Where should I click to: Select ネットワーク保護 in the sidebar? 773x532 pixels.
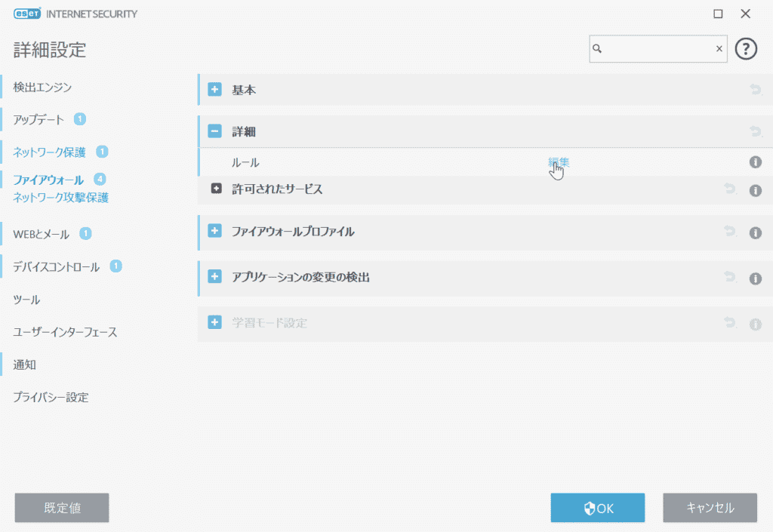(49, 152)
